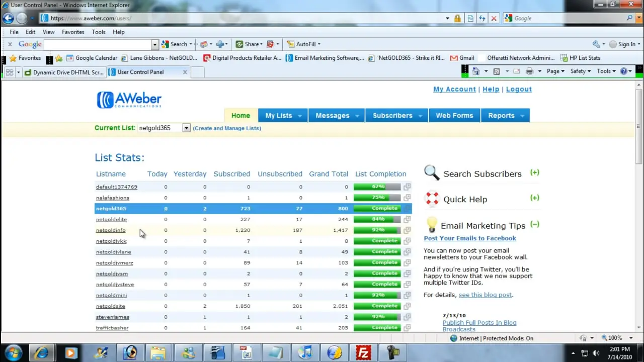
Task: Click the Complete bar for netgoldsite
Action: [377, 306]
